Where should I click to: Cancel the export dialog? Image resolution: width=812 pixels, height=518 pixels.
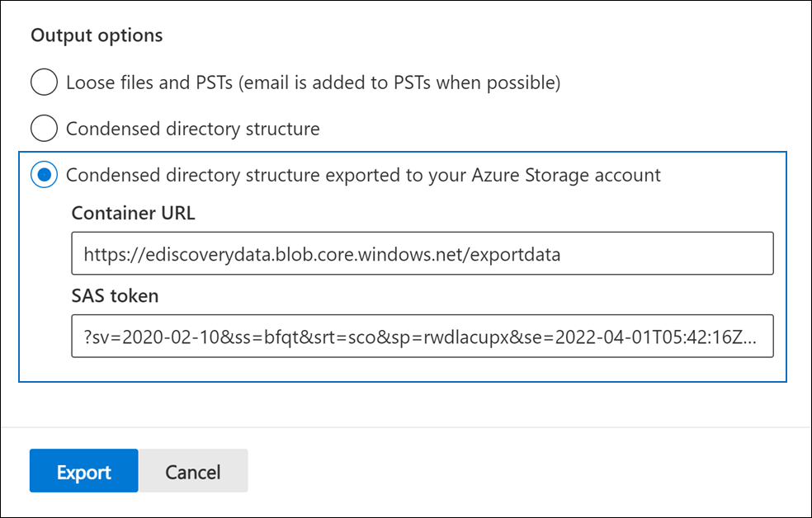click(x=192, y=471)
